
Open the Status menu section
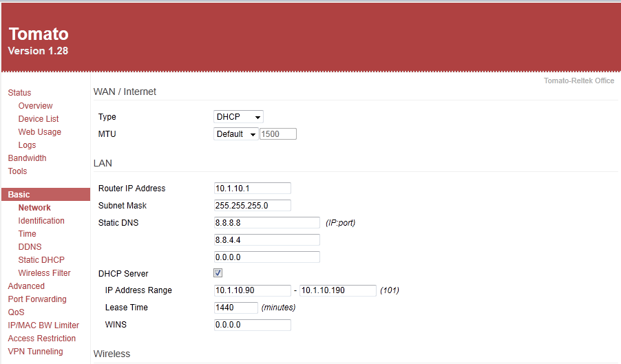coord(19,93)
